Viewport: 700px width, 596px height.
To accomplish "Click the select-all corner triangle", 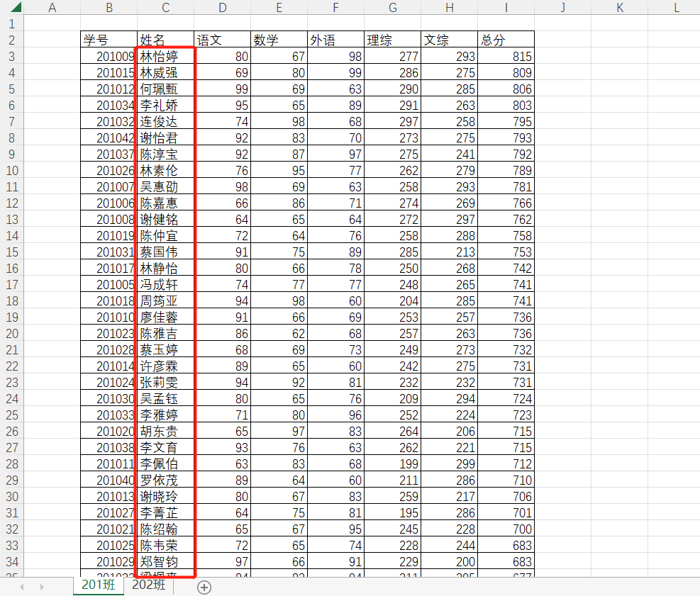I will pos(15,7).
